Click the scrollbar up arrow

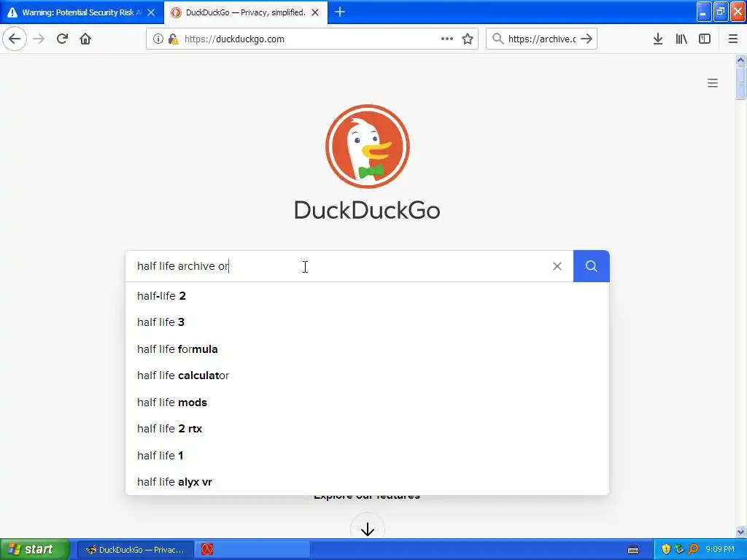pos(740,60)
